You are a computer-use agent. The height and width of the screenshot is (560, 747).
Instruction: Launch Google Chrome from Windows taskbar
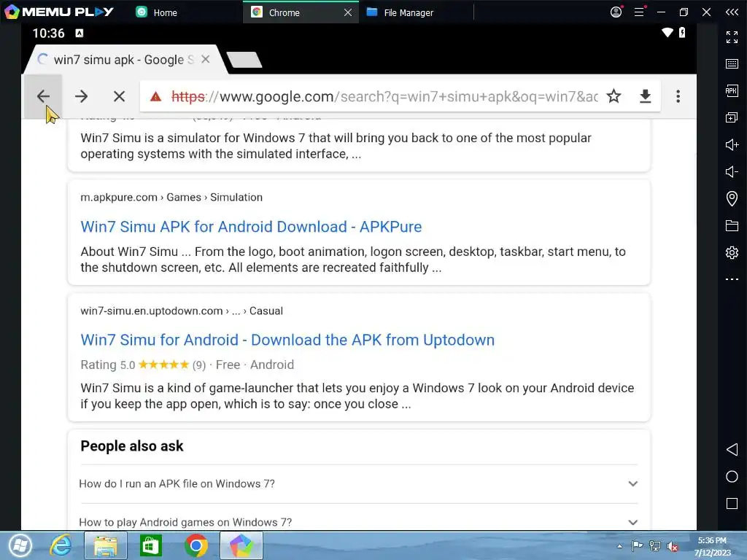196,545
